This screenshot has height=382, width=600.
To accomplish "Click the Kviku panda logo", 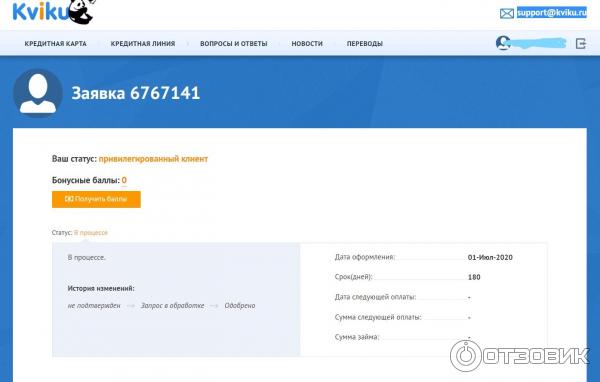I will click(x=54, y=11).
